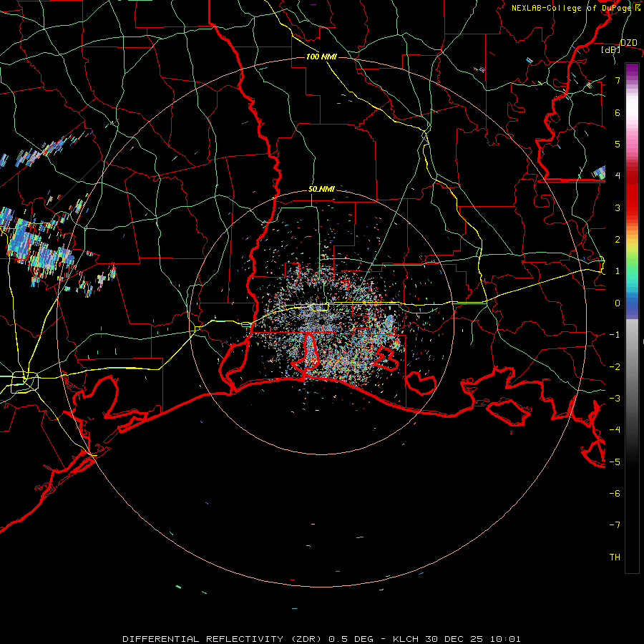Click the -7 value on the color scale
Screen dimensions: 644x644
615,525
